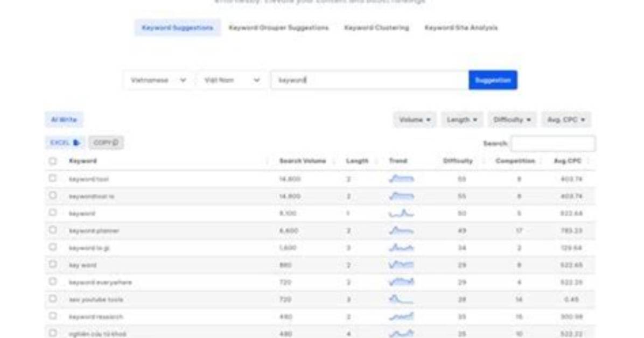The height and width of the screenshot is (338, 644).
Task: Sort by Difficulty column header
Action: (458, 161)
